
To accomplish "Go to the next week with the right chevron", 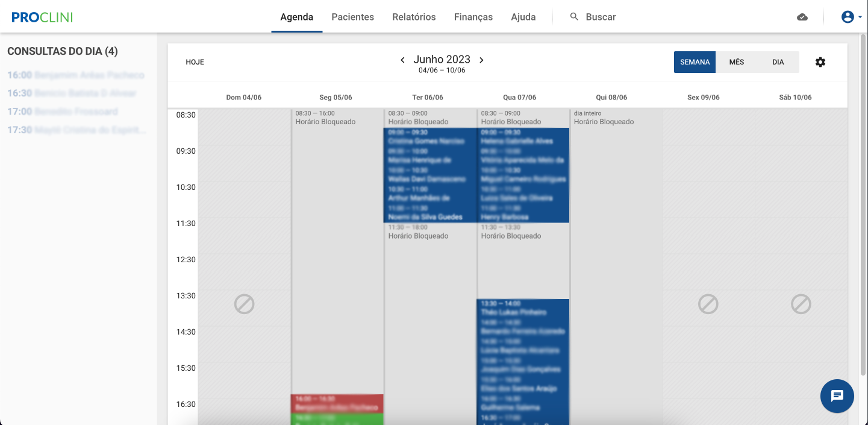I will coord(481,60).
